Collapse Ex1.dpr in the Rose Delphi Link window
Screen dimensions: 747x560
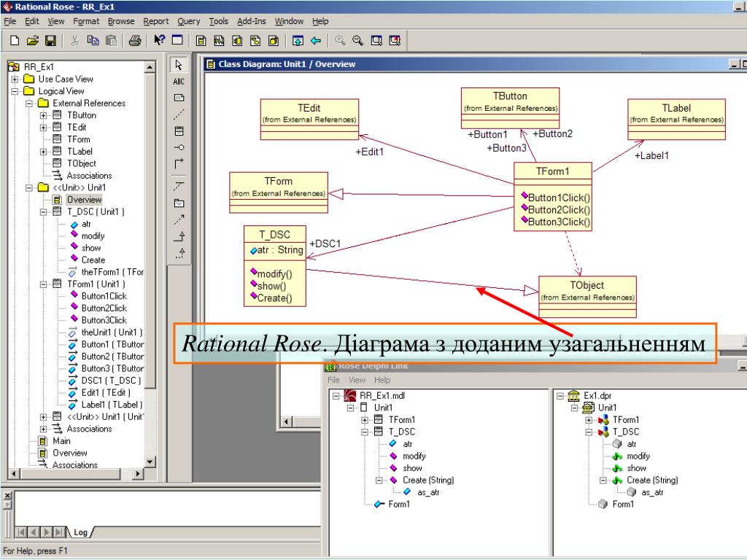point(560,396)
